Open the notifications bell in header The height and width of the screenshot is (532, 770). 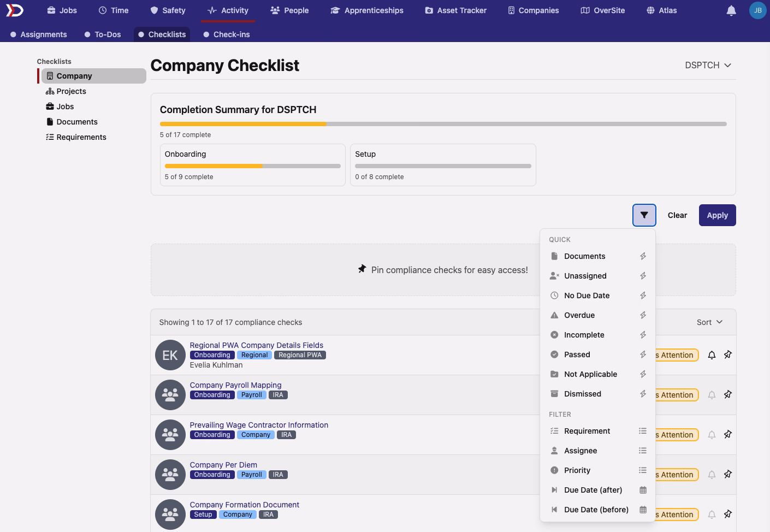tap(731, 10)
